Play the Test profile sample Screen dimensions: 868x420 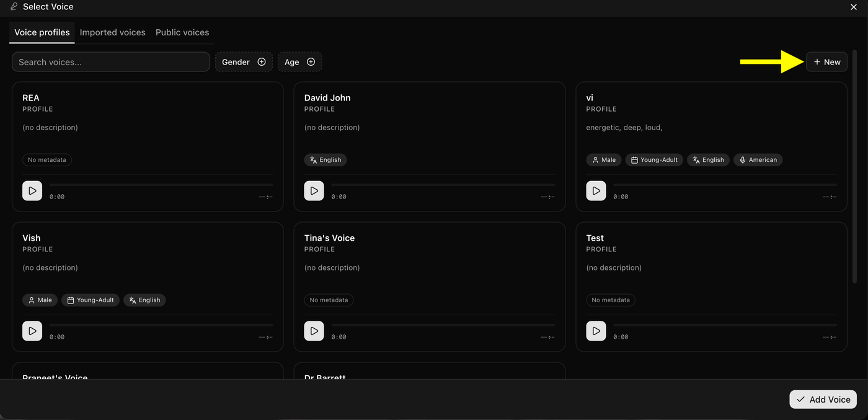tap(596, 331)
